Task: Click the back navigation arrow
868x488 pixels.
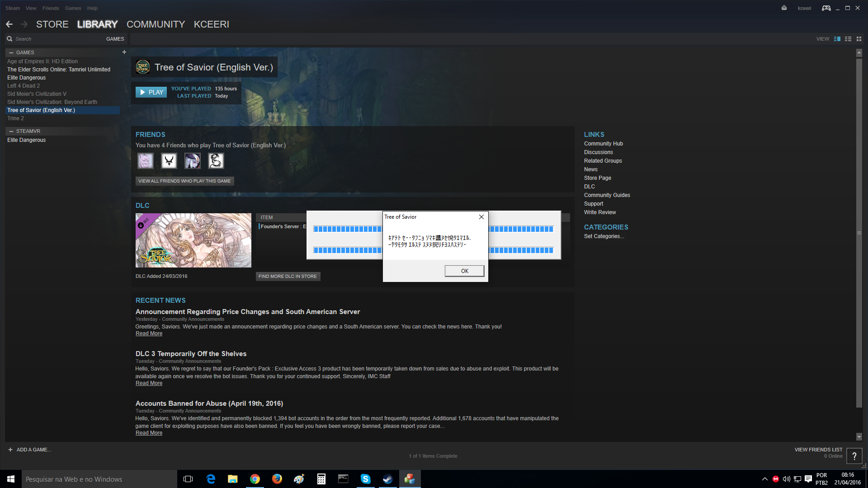Action: (x=9, y=24)
